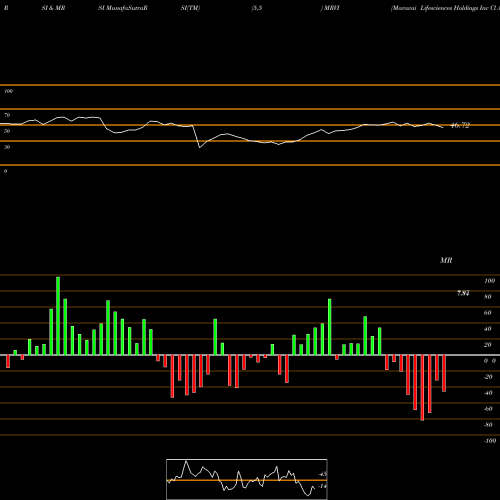Viewport: 500px width, 500px height.
Task: Click the RSI current value 46.72
Action: pos(460,125)
